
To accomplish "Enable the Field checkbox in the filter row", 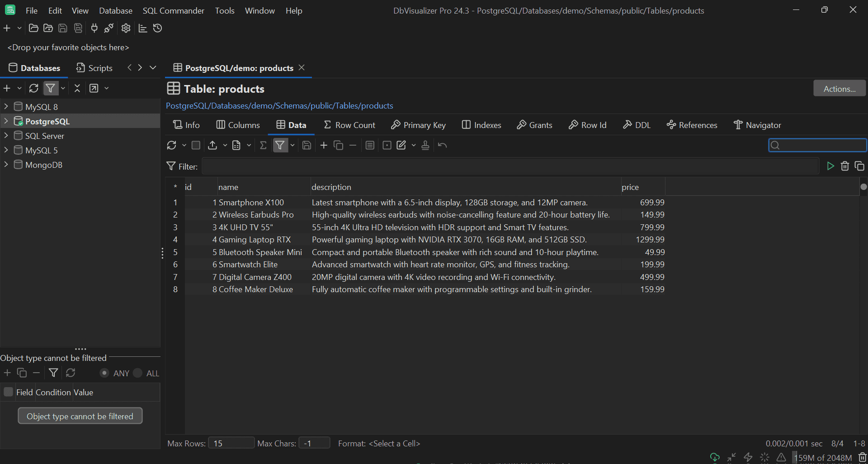I will coord(8,392).
